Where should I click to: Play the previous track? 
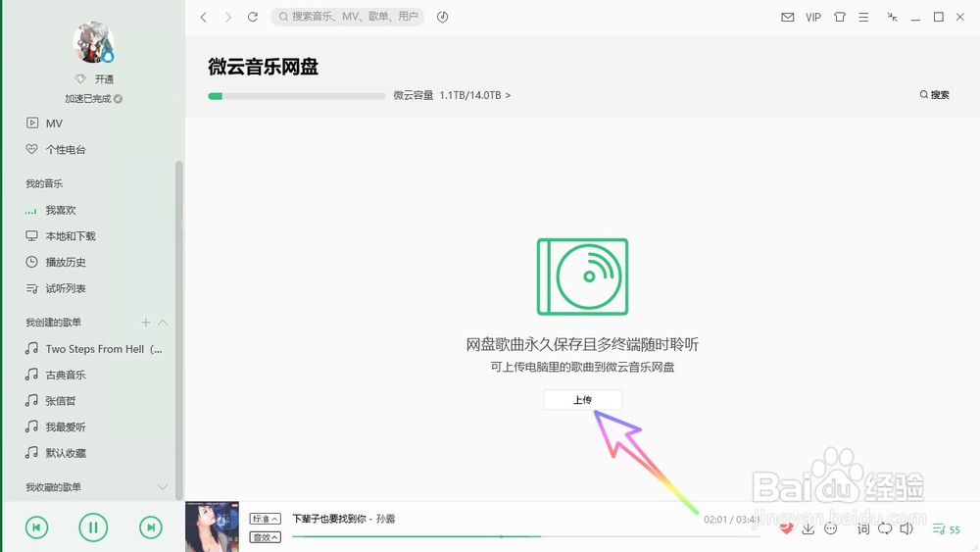pos(36,527)
